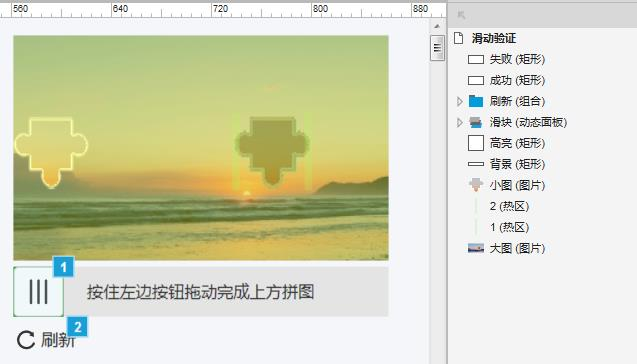Click the circular refresh arrow icon
Screen dimensions: 637x364
click(26, 340)
